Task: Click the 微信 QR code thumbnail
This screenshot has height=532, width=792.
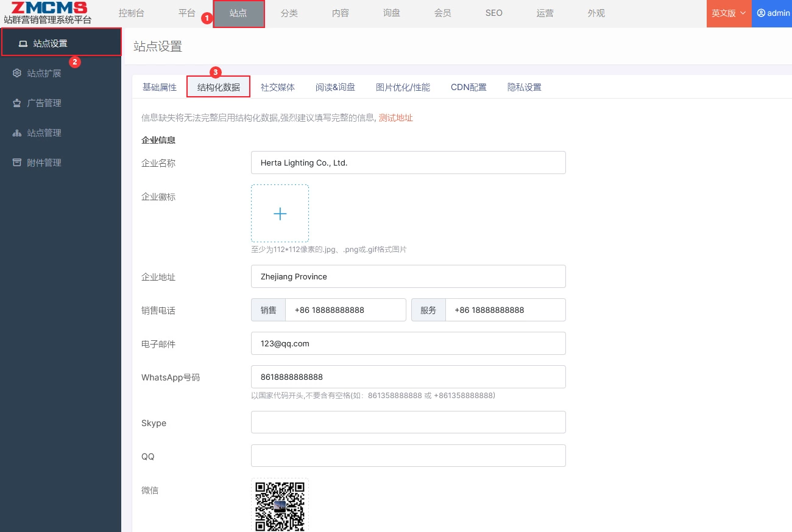Action: tap(280, 505)
